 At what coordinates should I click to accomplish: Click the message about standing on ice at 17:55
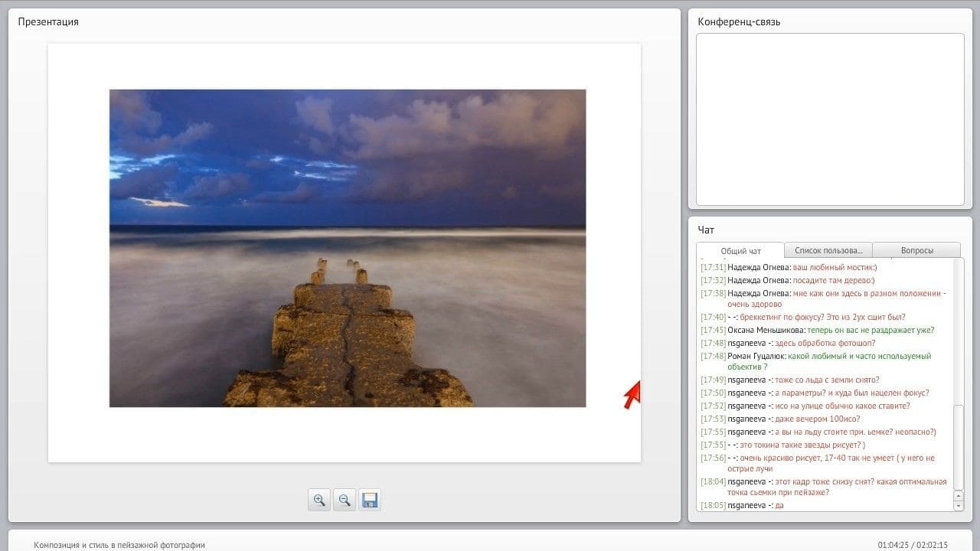click(818, 432)
